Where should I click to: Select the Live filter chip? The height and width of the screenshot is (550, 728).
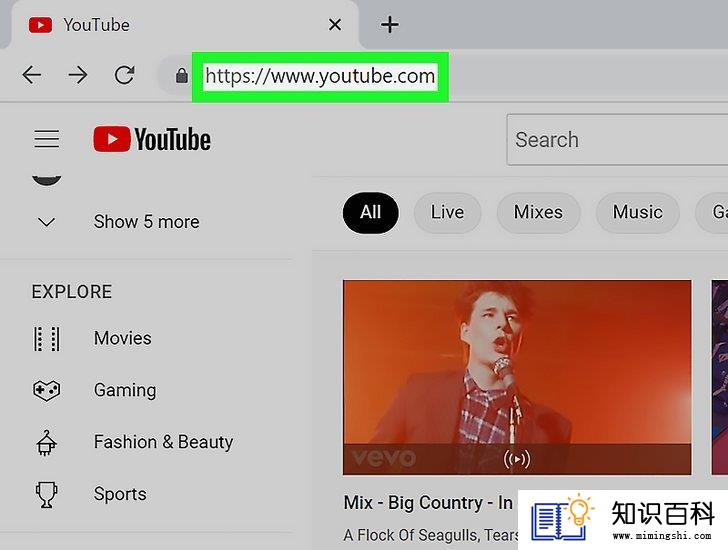point(447,213)
